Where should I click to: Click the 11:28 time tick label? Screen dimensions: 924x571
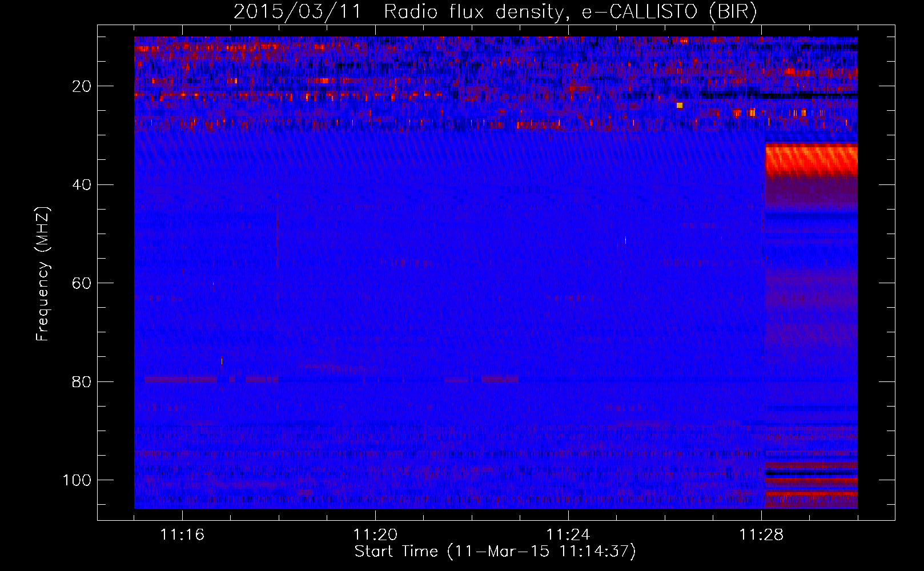761,534
